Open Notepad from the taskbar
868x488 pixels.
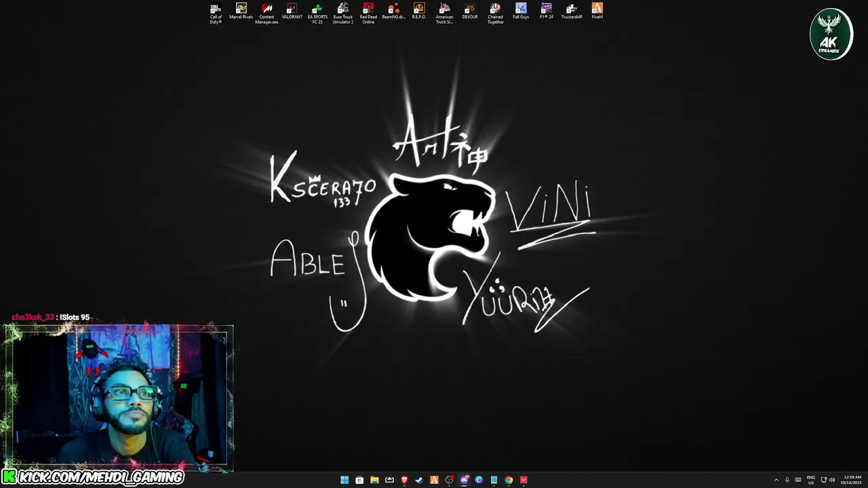(494, 480)
